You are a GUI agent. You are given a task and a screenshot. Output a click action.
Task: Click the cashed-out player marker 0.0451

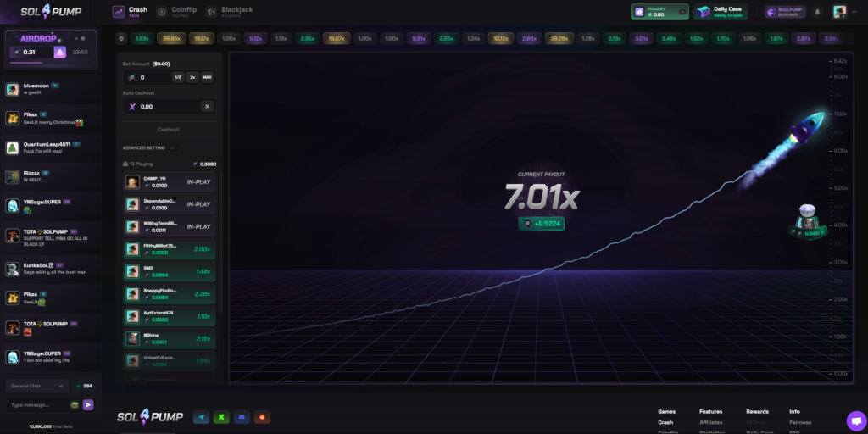point(808,223)
